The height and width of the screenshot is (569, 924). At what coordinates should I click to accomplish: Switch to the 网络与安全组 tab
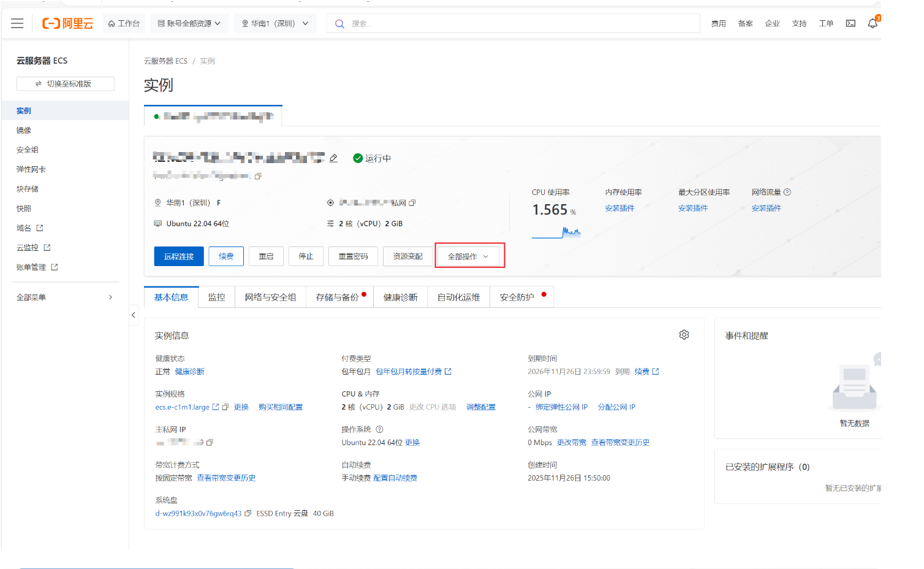pos(271,297)
